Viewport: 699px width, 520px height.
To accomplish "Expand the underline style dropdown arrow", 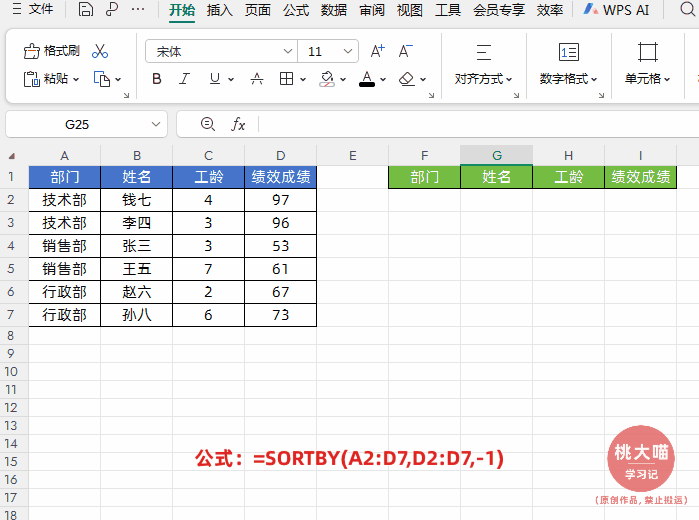I will [230, 79].
